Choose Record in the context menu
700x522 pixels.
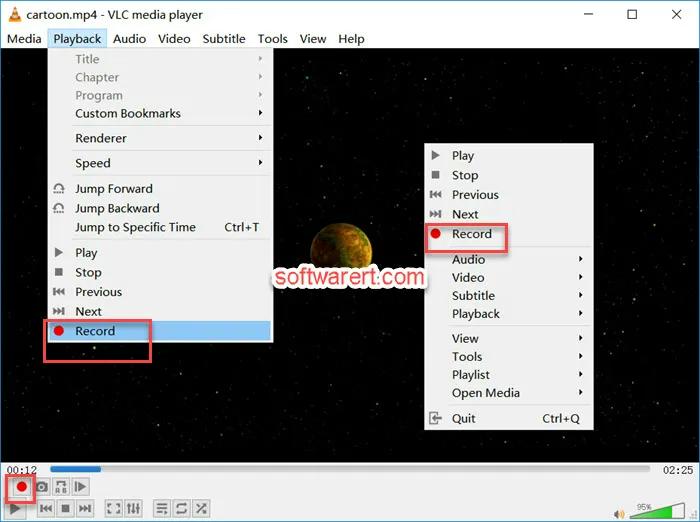click(x=509, y=234)
